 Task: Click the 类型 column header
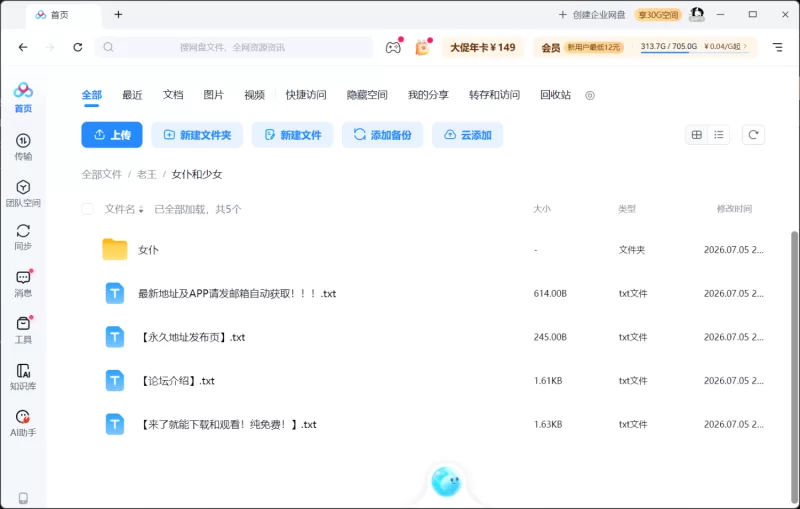tap(627, 209)
